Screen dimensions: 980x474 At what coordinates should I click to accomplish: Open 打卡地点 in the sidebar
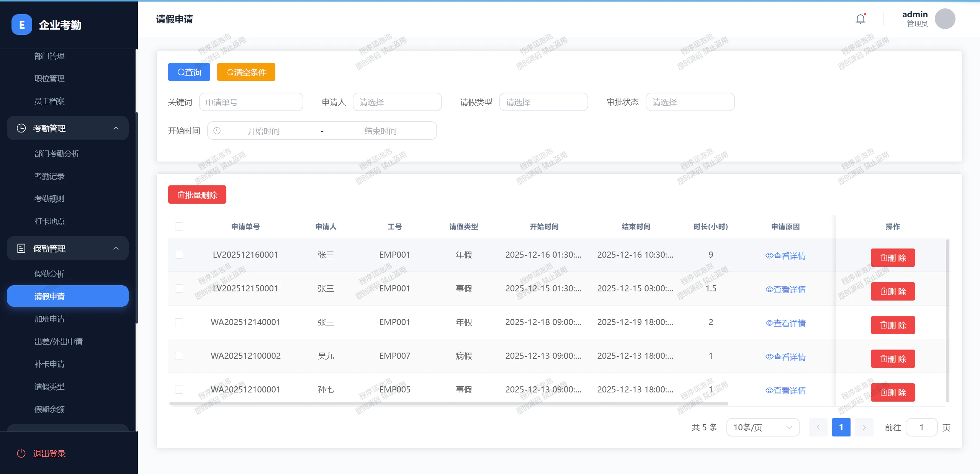49,222
